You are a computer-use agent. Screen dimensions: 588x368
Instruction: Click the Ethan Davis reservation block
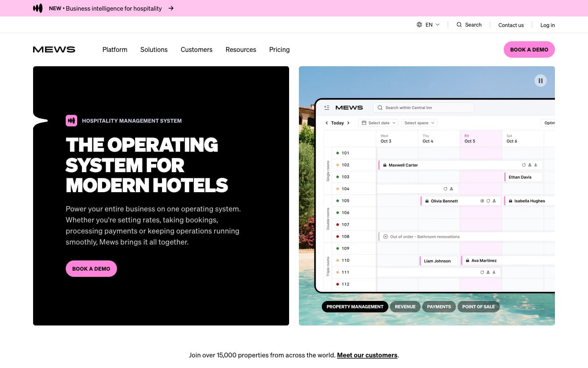point(523,177)
